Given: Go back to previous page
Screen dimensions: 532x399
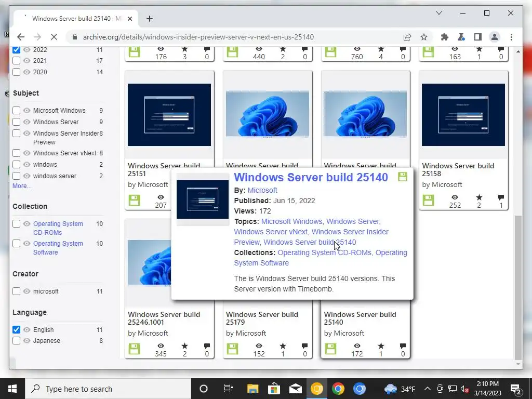Looking at the screenshot, I should pyautogui.click(x=21, y=37).
